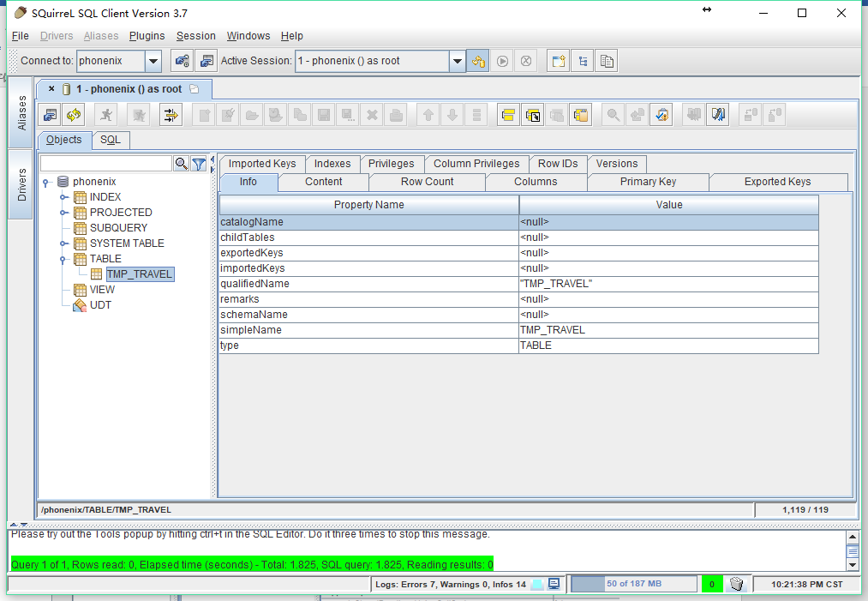Expand the INDEX tree node
Image resolution: width=868 pixels, height=601 pixels.
click(64, 197)
